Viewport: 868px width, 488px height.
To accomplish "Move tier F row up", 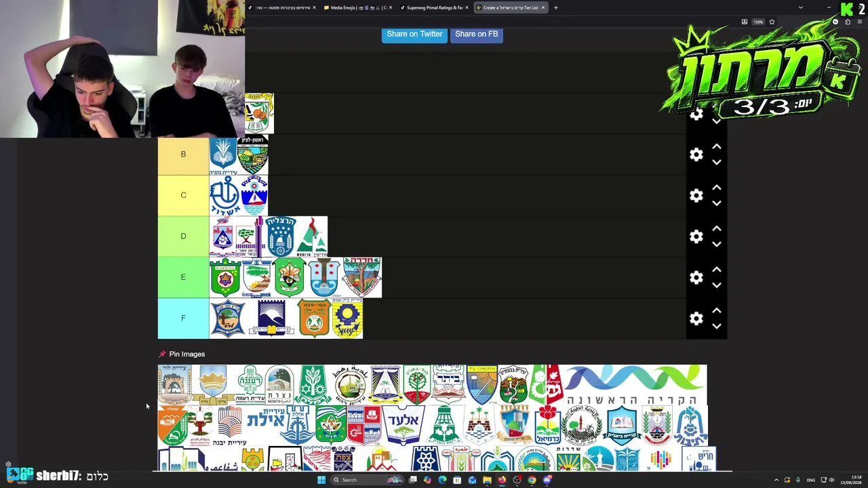I will click(717, 310).
